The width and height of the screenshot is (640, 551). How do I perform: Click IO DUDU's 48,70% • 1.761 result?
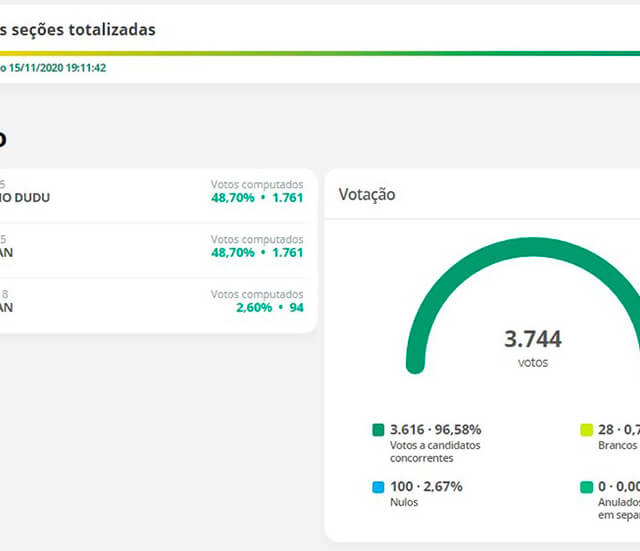255,198
